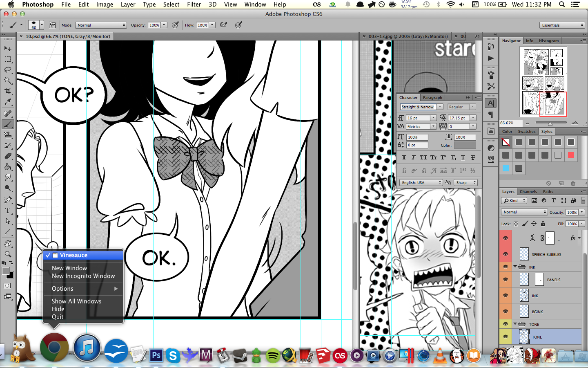Hide the SPEECH BUBBLES layer

(x=506, y=254)
